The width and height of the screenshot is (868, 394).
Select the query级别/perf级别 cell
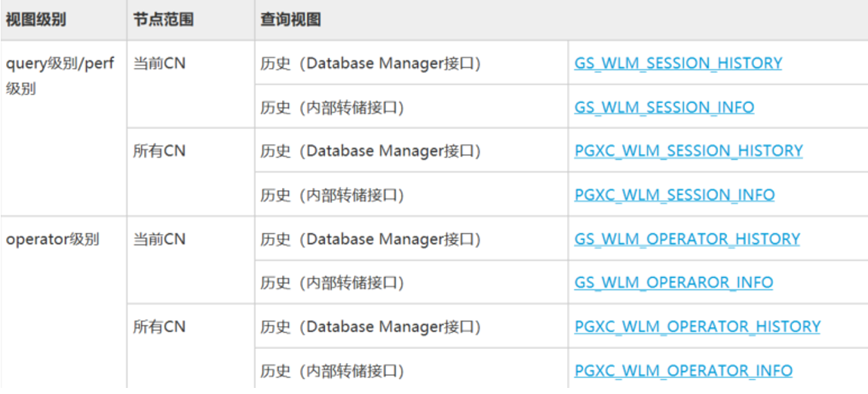pyautogui.click(x=60, y=75)
